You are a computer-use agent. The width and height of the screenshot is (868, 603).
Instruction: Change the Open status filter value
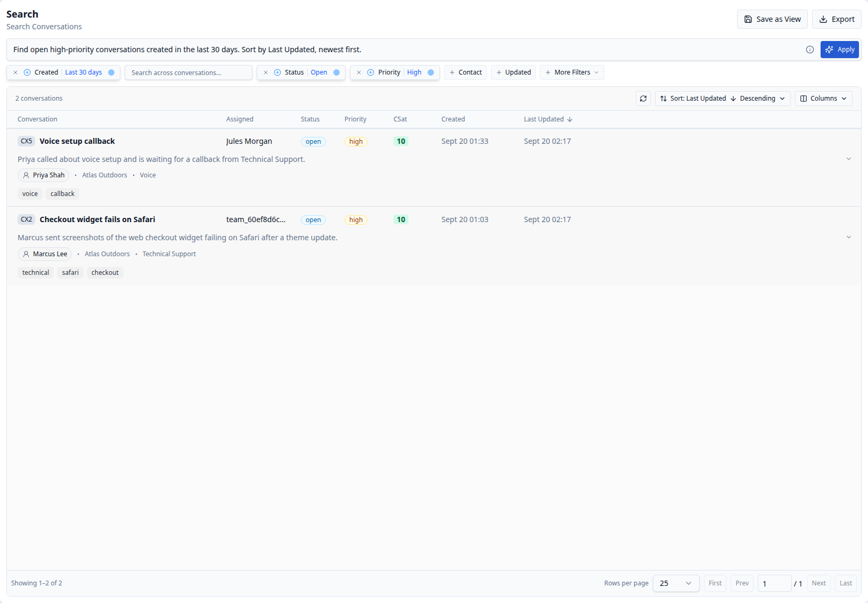pyautogui.click(x=319, y=72)
